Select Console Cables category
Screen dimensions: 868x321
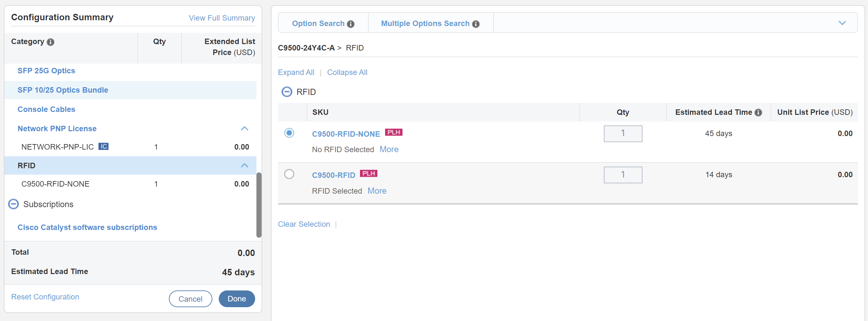tap(46, 109)
